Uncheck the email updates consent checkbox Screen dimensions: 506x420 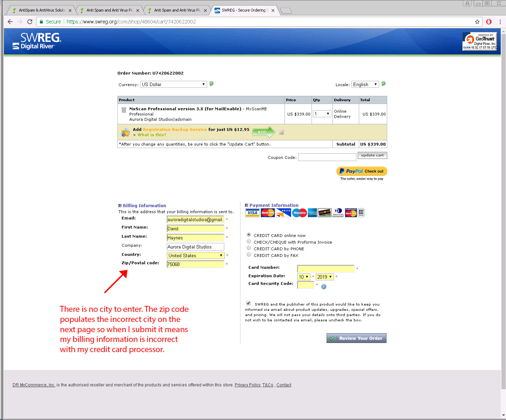(x=248, y=303)
